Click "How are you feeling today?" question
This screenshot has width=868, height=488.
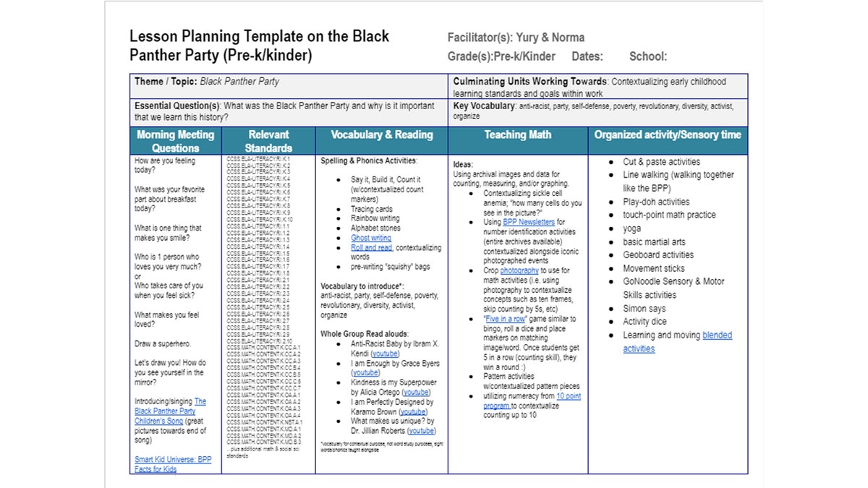165,166
